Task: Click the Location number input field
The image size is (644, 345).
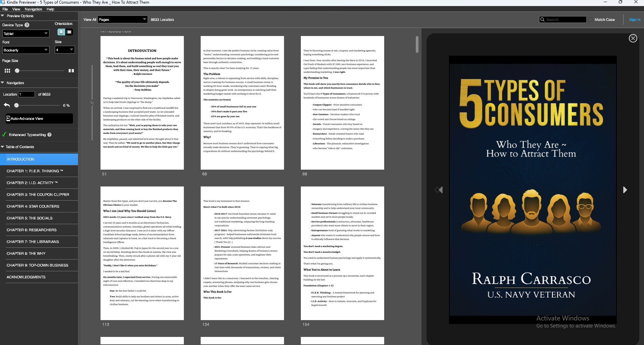Action: [27, 94]
